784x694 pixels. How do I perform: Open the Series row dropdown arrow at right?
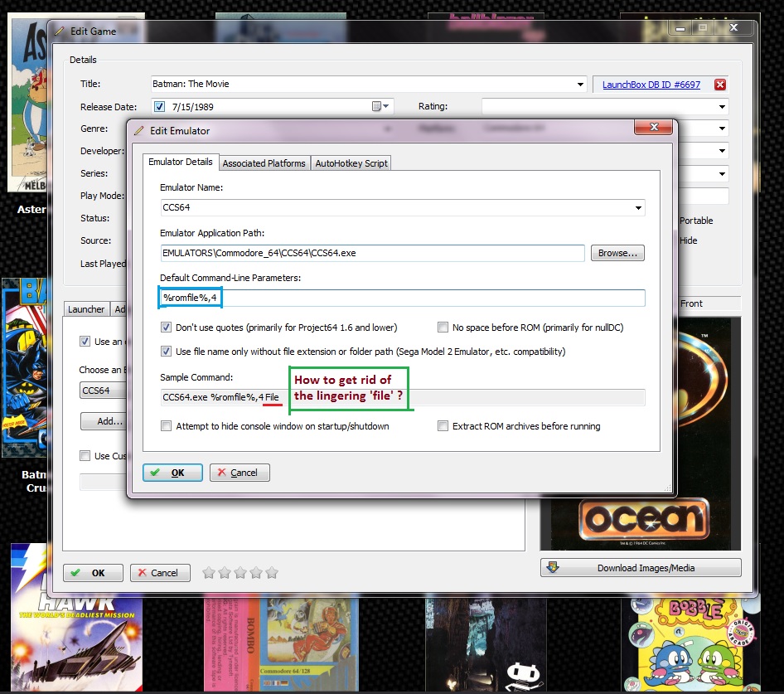tap(722, 173)
